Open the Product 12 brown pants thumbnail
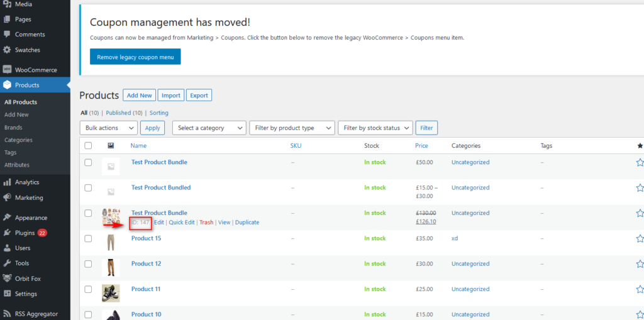Image resolution: width=644 pixels, height=320 pixels. 111,268
